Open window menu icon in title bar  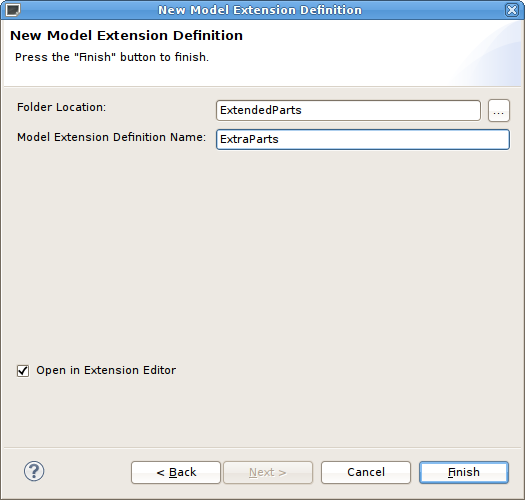13,10
